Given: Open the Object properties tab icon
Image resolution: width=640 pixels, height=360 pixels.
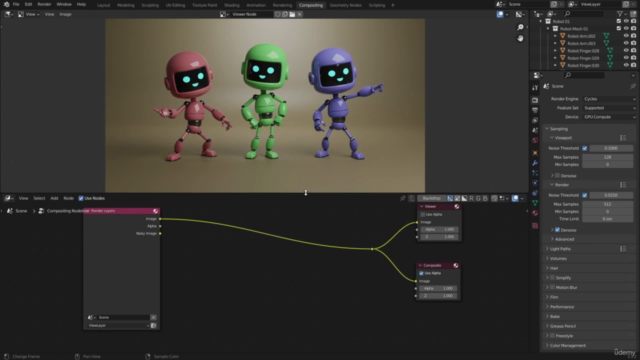Looking at the screenshot, I should point(535,153).
